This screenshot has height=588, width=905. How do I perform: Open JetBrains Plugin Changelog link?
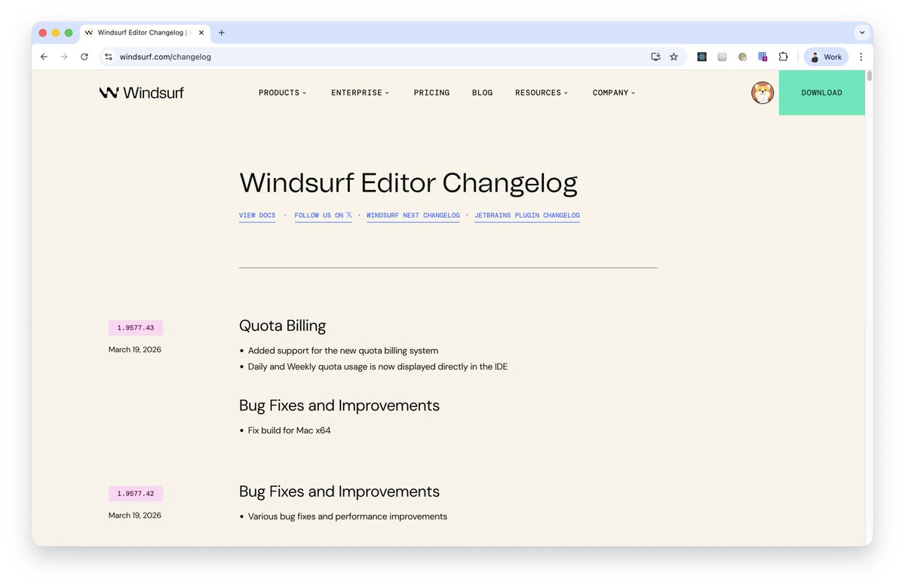click(527, 216)
